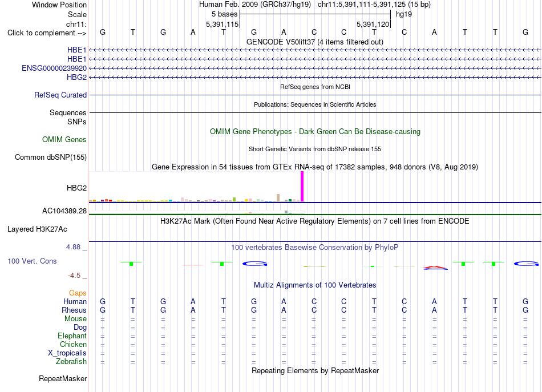Click the 5,391,120 ruler coordinate

tap(373, 24)
